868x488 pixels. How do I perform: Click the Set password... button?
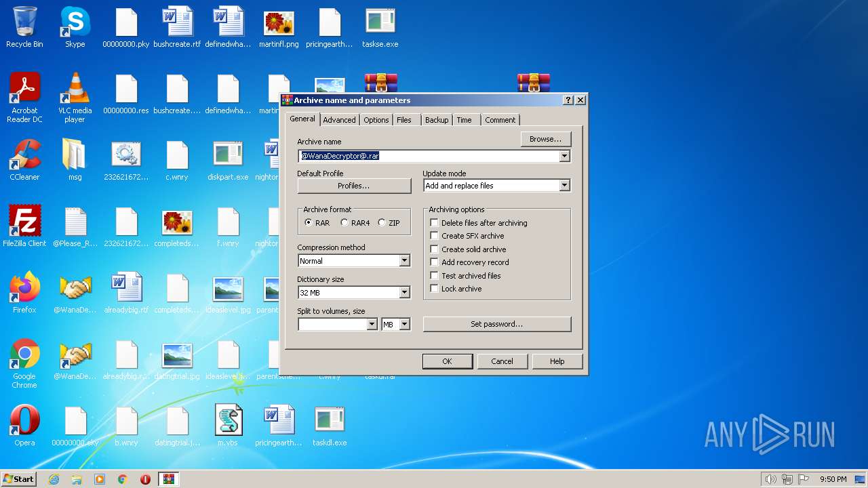(x=497, y=324)
